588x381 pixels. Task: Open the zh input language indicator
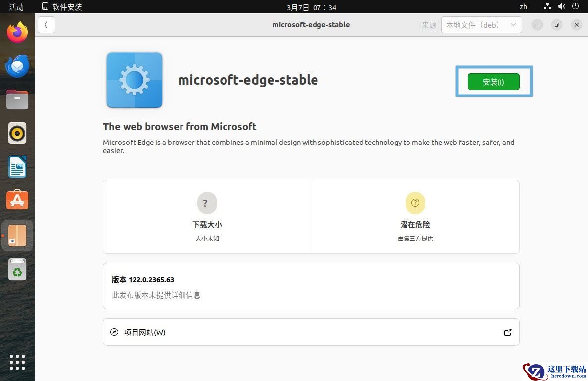click(524, 7)
